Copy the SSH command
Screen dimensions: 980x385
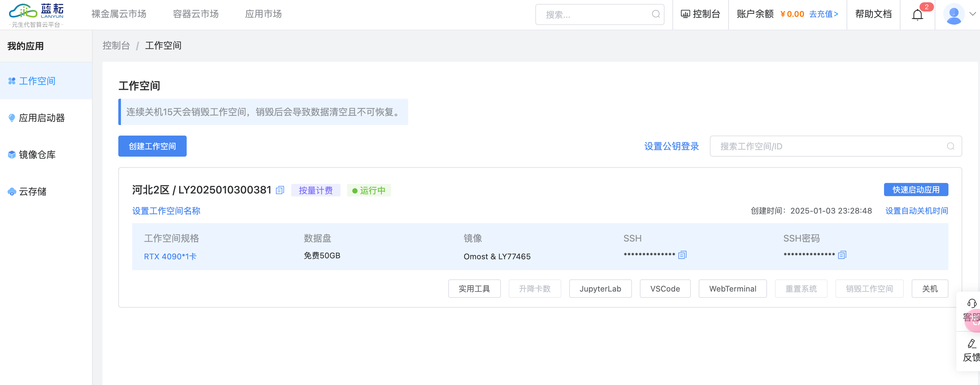point(682,255)
